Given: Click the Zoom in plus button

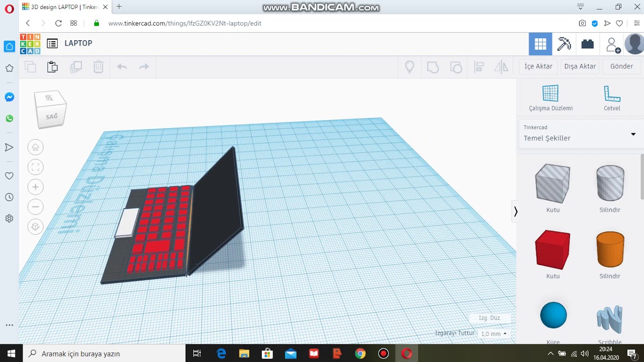Looking at the screenshot, I should pyautogui.click(x=35, y=187).
